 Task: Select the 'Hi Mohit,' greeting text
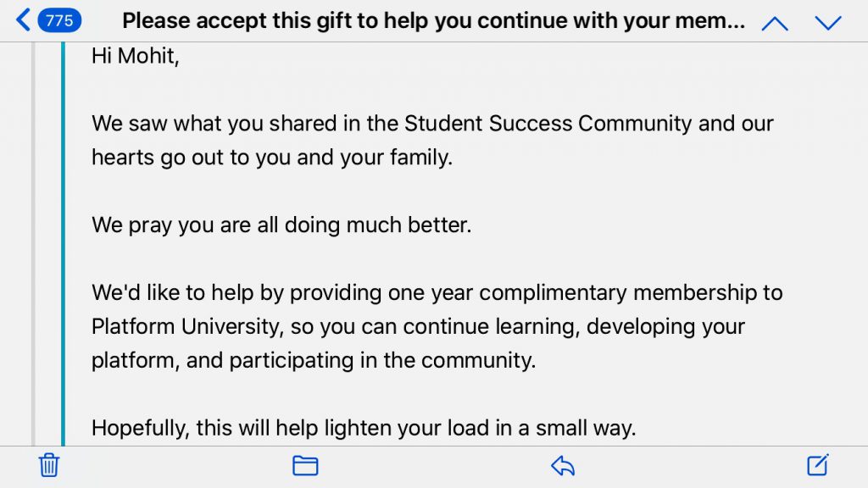point(135,56)
